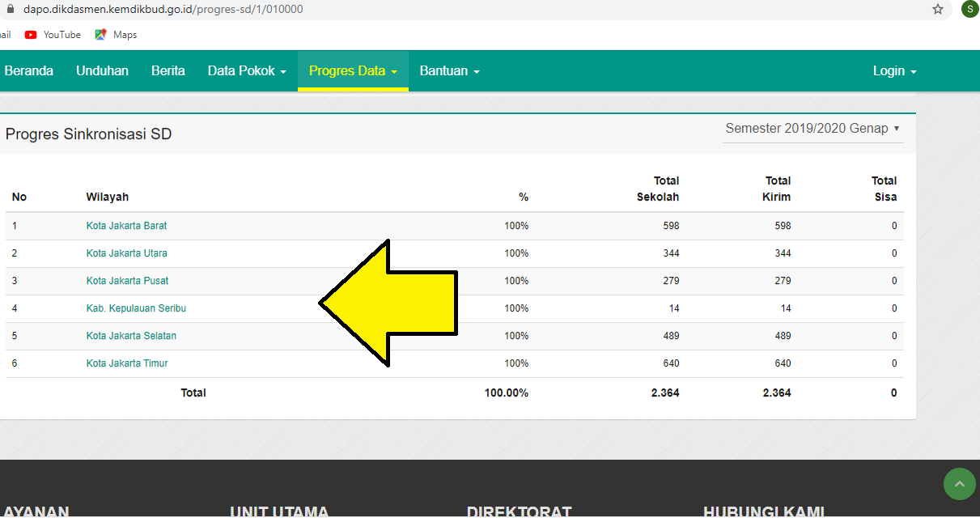Click Total Sekolah value 14 for Kepulauan Seribu
This screenshot has height=522, width=980.
click(674, 308)
